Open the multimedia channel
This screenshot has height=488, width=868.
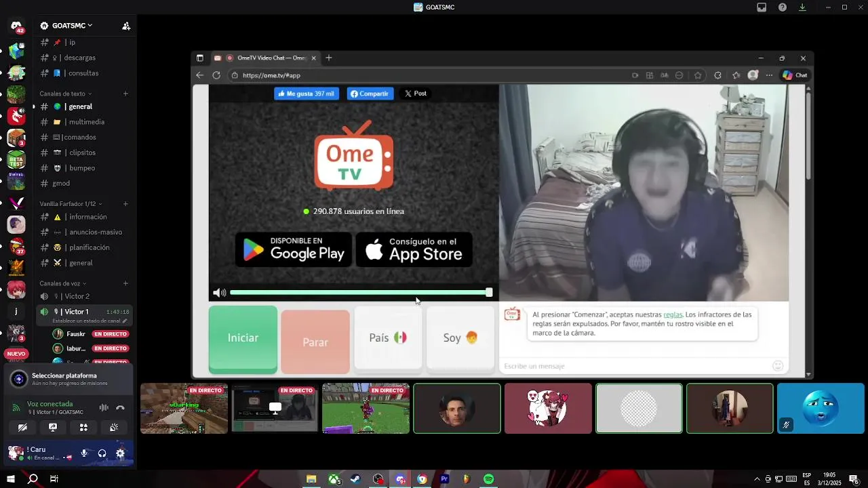pyautogui.click(x=84, y=122)
